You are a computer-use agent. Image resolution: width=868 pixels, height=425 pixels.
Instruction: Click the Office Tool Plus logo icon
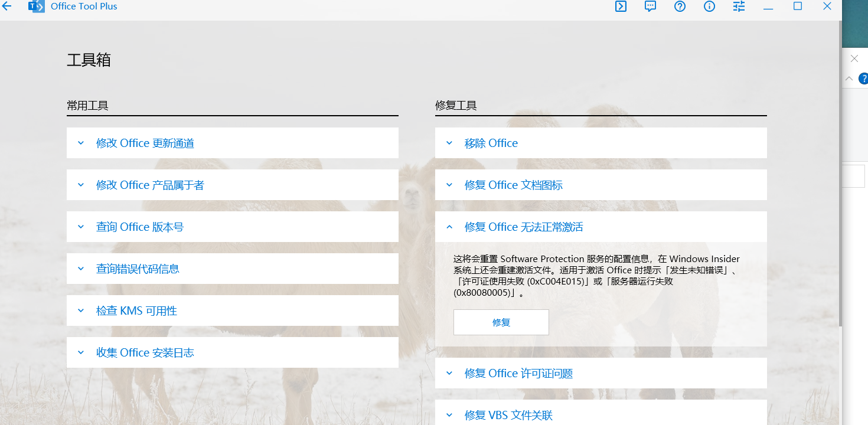37,6
